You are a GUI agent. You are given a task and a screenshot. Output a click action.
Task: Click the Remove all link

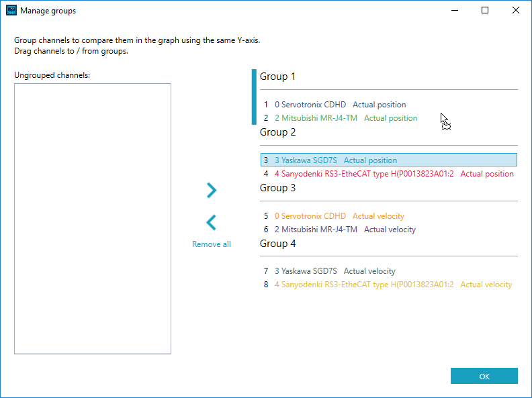pos(212,244)
